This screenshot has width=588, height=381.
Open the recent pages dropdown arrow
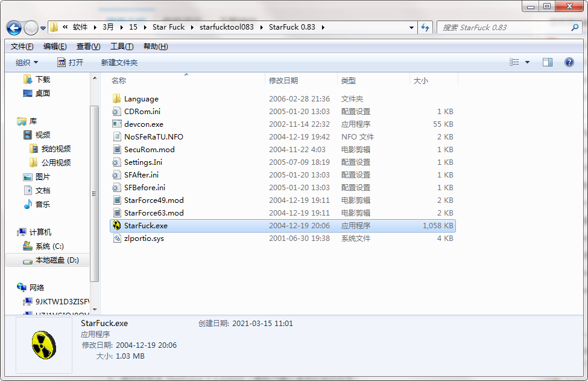(43, 28)
